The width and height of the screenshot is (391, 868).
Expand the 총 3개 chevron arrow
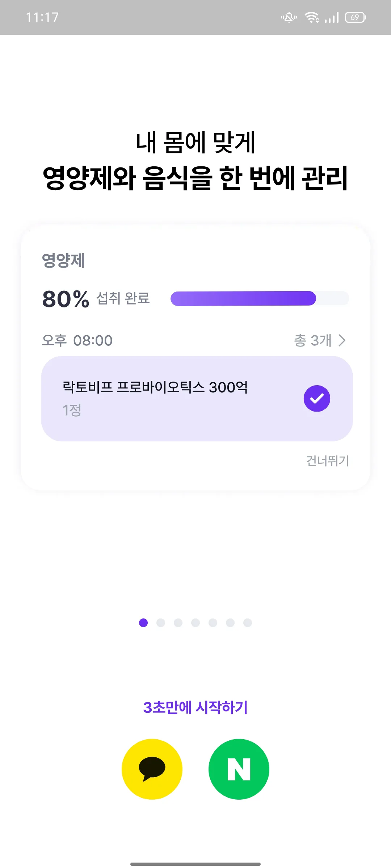[x=342, y=340]
